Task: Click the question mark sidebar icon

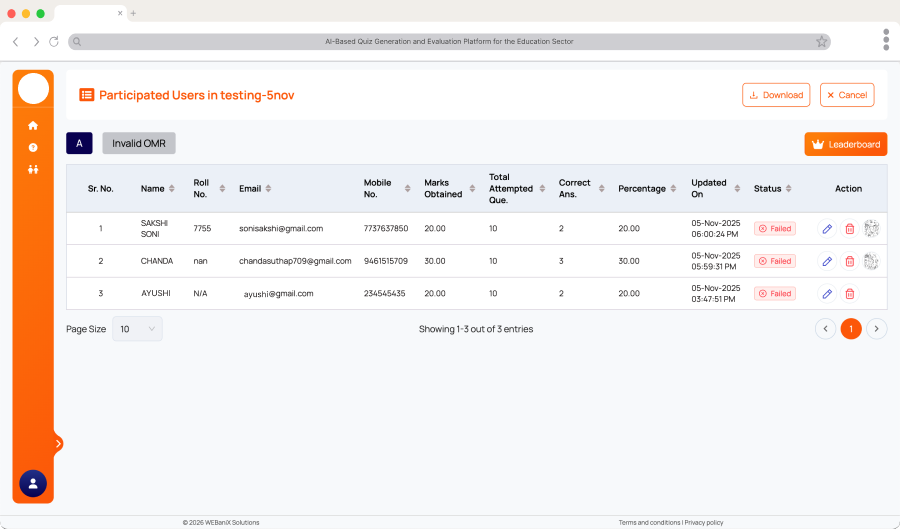Action: click(x=33, y=148)
